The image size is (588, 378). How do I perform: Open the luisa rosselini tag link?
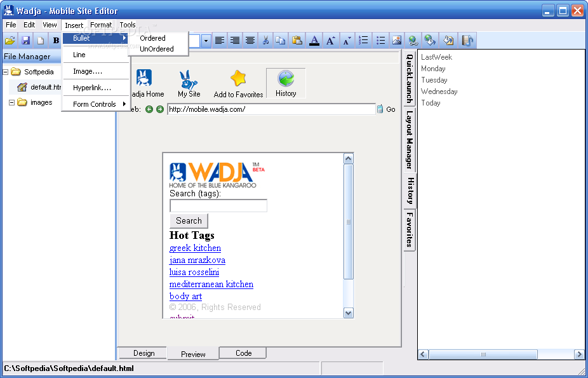194,272
